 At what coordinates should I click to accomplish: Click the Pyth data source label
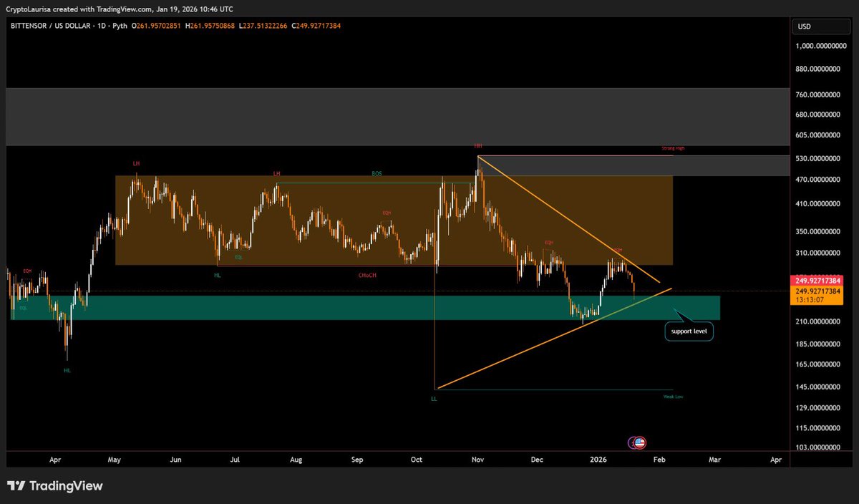pyautogui.click(x=120, y=25)
